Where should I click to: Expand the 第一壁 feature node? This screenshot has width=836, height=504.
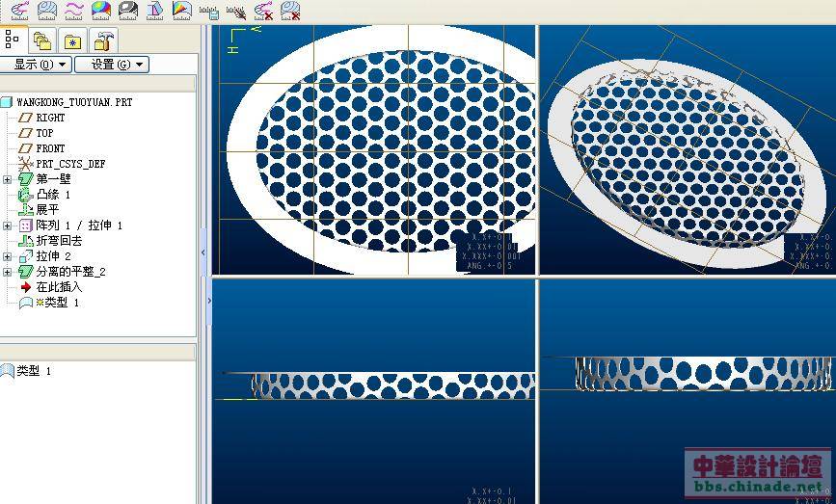click(7, 179)
